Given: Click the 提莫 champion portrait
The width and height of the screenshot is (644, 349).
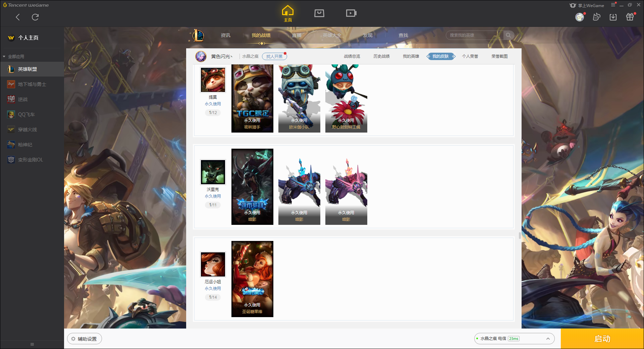Looking at the screenshot, I should [x=213, y=80].
